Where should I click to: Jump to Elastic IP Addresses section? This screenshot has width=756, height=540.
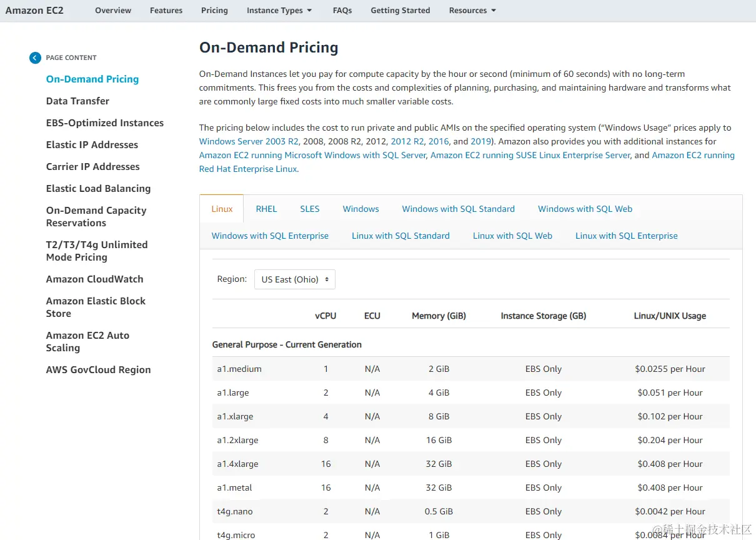coord(92,145)
